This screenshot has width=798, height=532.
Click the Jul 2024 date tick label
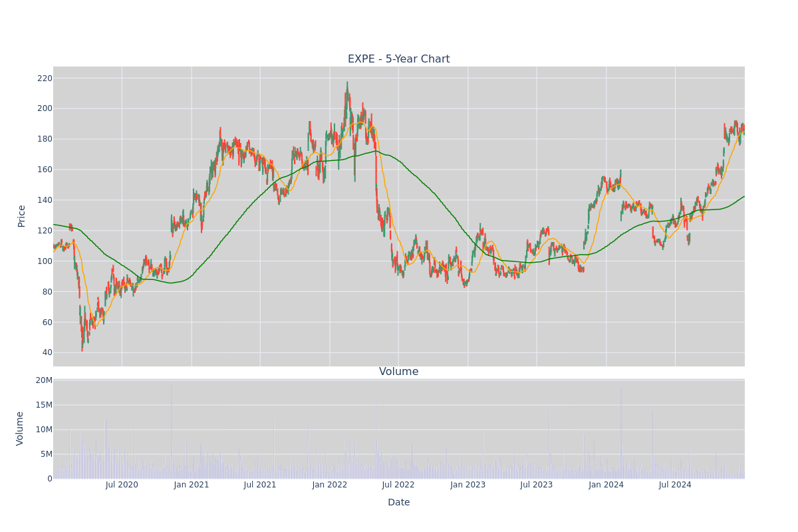point(675,485)
